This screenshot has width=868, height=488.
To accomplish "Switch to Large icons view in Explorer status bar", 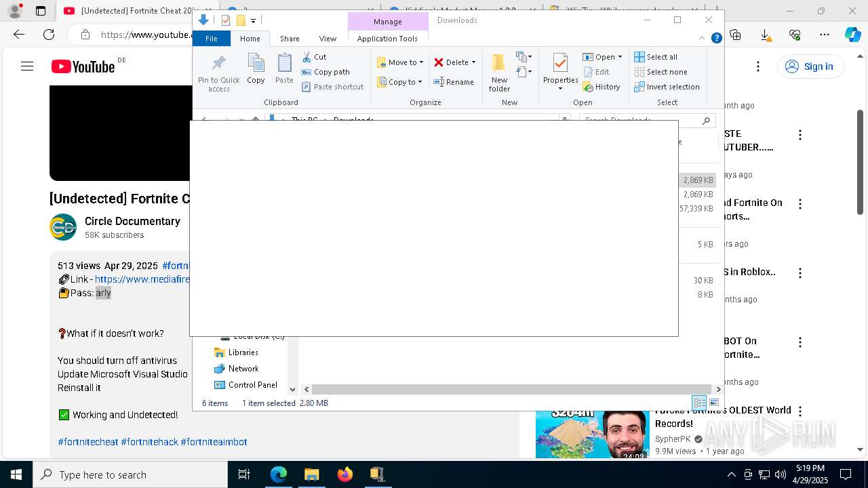I will [713, 403].
